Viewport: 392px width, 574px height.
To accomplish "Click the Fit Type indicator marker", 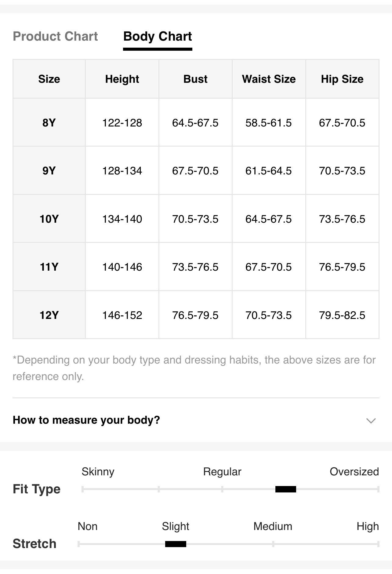I will click(x=286, y=489).
